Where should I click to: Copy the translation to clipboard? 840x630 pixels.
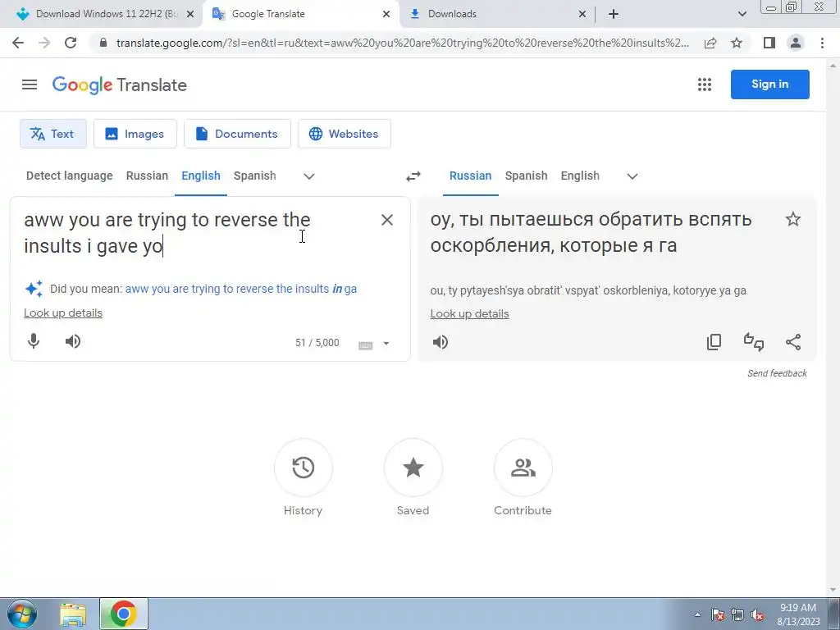pyautogui.click(x=714, y=342)
